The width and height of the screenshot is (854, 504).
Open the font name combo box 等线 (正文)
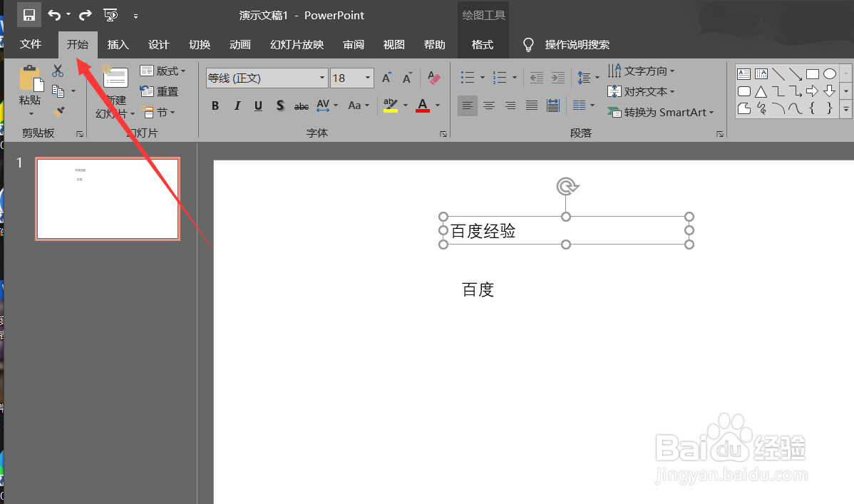click(x=267, y=78)
